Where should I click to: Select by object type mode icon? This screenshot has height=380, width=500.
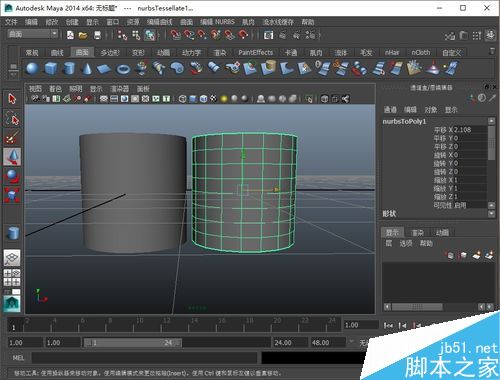coord(136,35)
